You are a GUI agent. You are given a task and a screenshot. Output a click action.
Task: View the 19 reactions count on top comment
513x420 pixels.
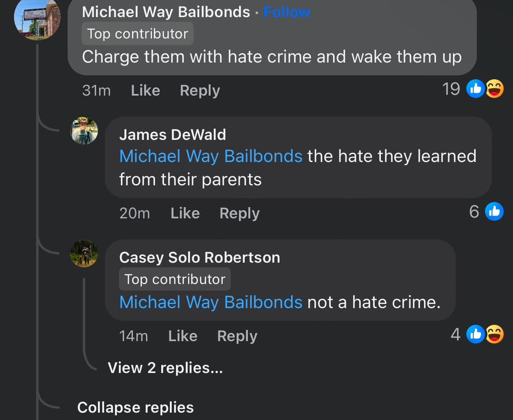(x=451, y=89)
